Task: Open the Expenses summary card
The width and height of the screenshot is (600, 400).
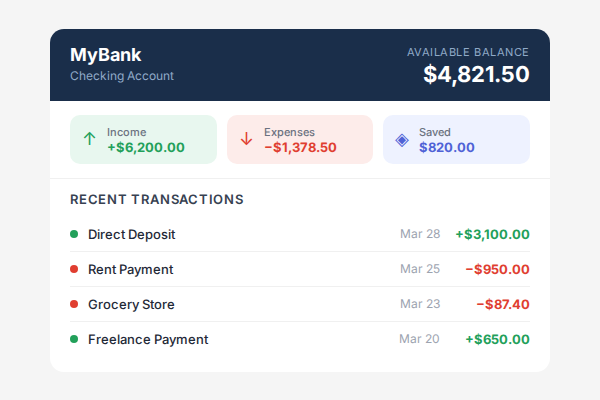Action: [300, 139]
